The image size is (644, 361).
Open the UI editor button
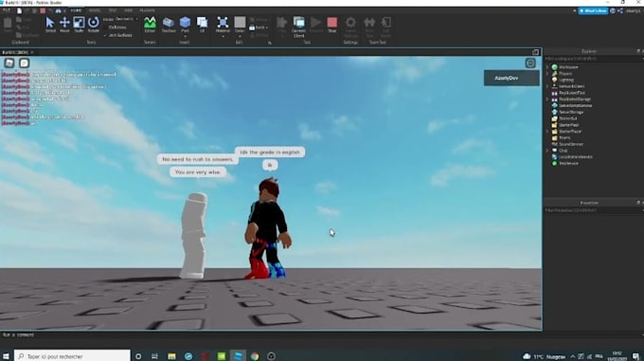(202, 25)
